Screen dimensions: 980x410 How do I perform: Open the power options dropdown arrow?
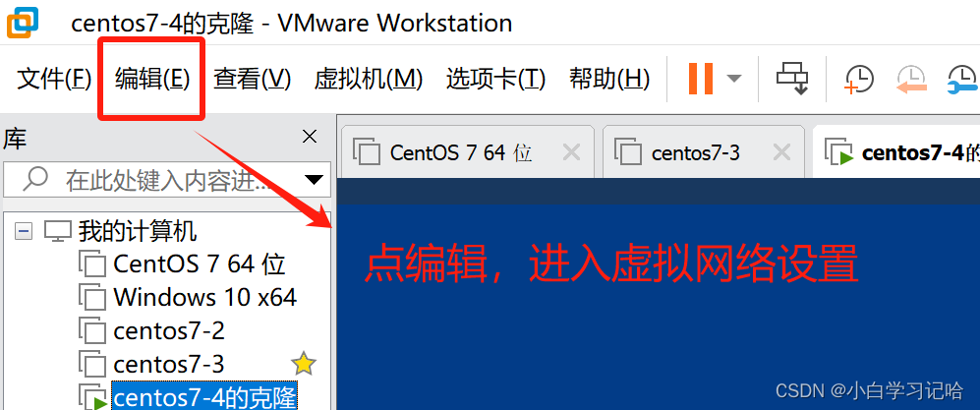click(733, 79)
